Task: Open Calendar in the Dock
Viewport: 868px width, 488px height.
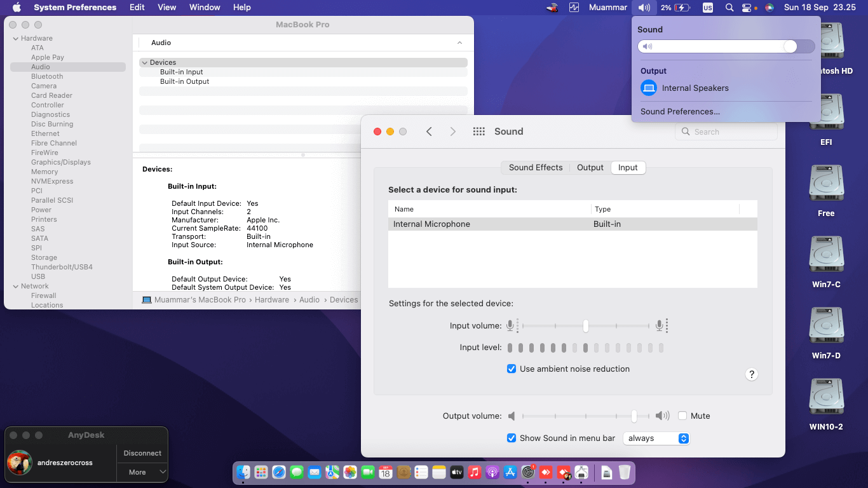Action: [x=386, y=472]
